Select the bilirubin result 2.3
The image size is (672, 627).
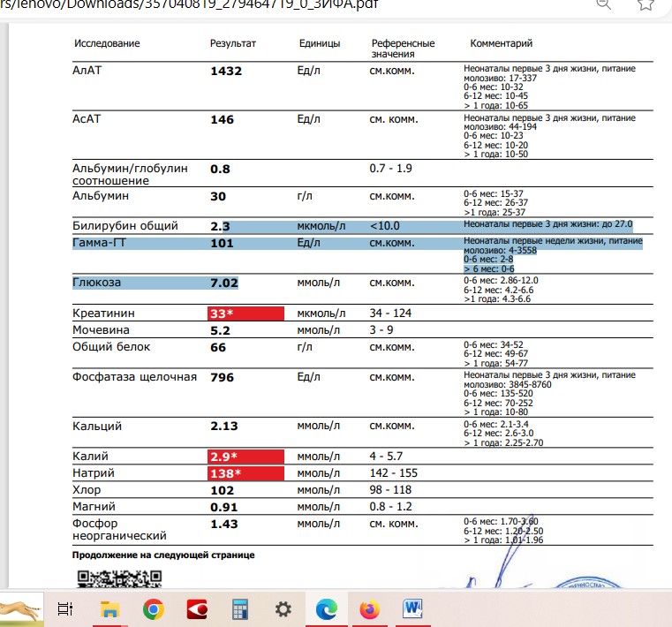pos(220,226)
